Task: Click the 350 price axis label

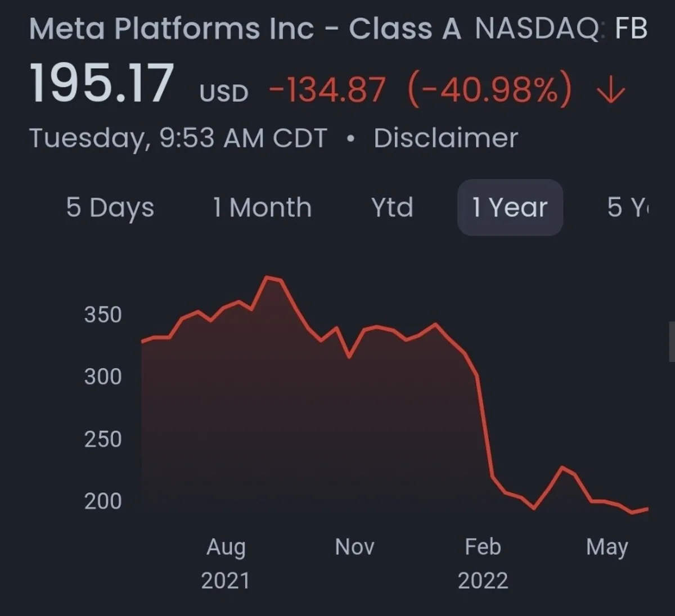Action: click(103, 315)
